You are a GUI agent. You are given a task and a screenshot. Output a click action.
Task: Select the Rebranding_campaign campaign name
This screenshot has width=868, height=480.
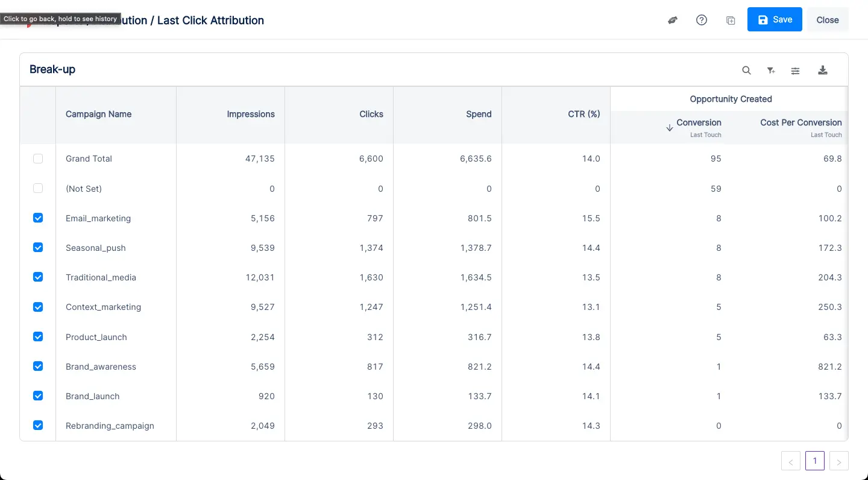(x=110, y=426)
